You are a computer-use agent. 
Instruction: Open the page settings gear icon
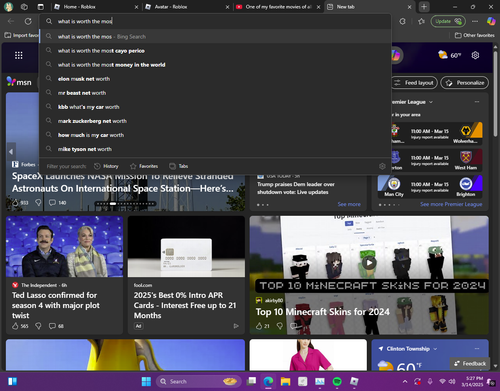(x=475, y=55)
